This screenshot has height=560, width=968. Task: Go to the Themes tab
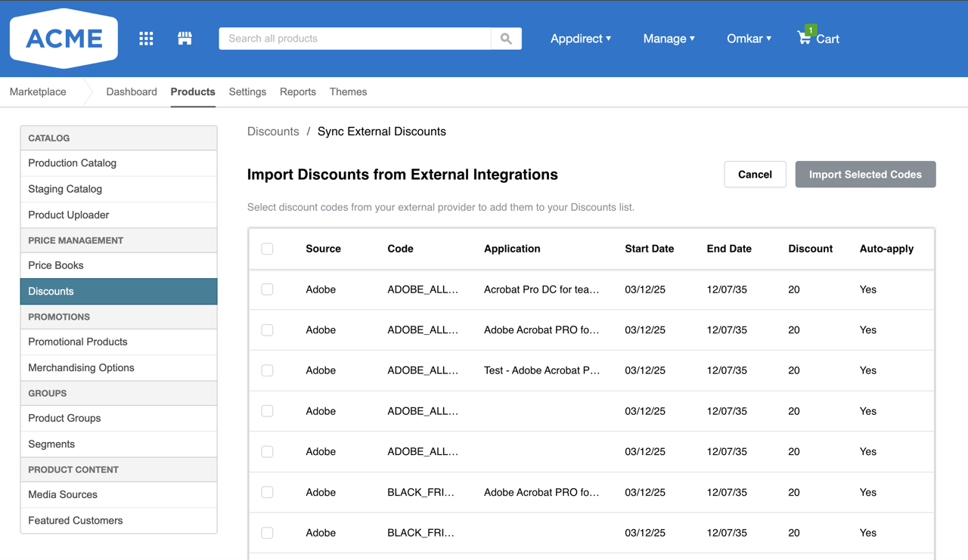tap(348, 91)
